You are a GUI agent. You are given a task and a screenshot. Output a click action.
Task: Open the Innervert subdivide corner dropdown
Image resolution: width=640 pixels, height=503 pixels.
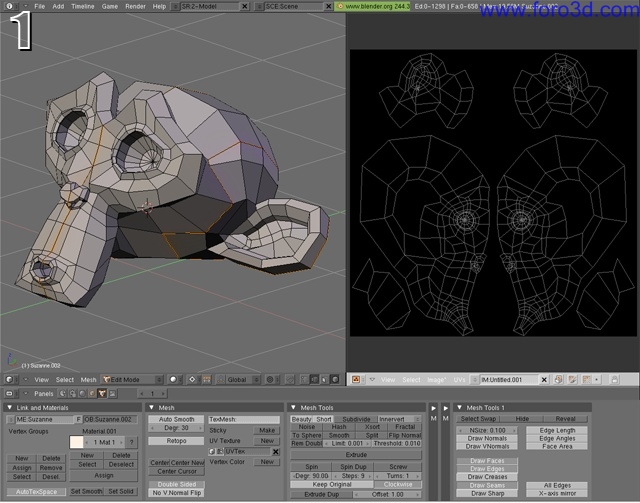click(399, 419)
